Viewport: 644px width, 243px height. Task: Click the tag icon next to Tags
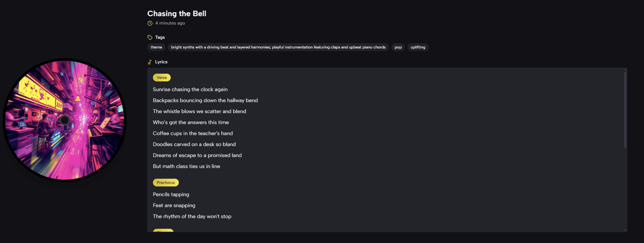point(150,37)
